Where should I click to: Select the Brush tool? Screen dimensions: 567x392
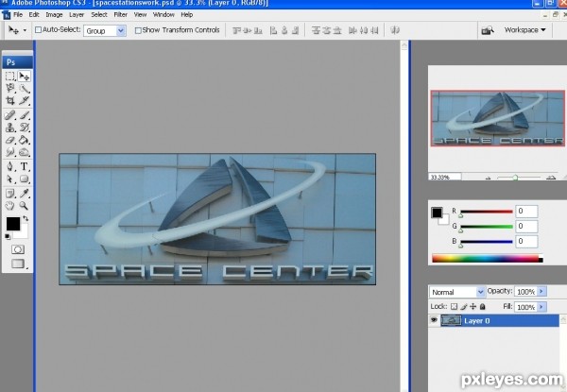[25, 115]
